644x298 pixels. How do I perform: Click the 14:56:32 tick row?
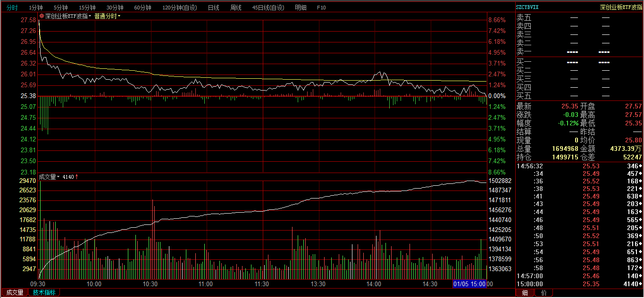[579, 166]
